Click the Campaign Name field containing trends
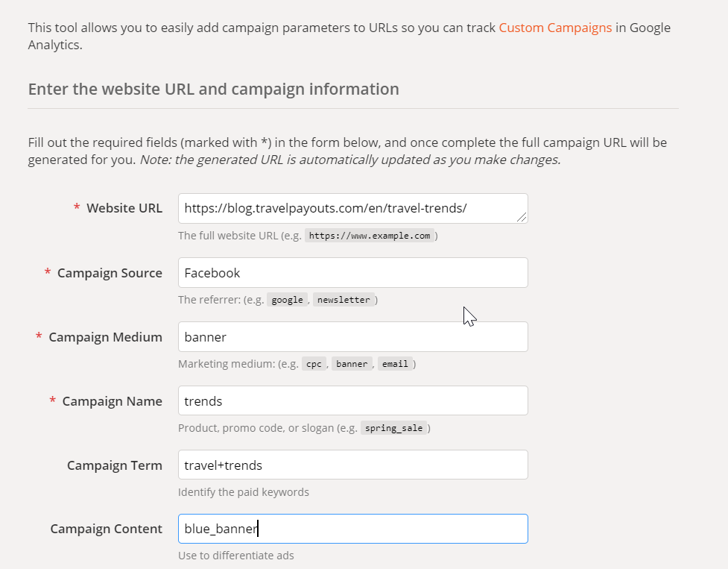 [352, 401]
